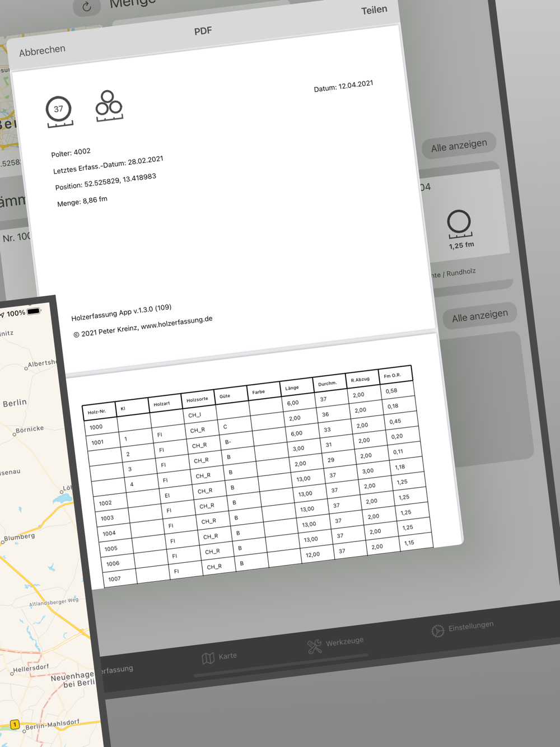Click the location arrow icon in status bar
This screenshot has width=560, height=747.
pos(2,315)
